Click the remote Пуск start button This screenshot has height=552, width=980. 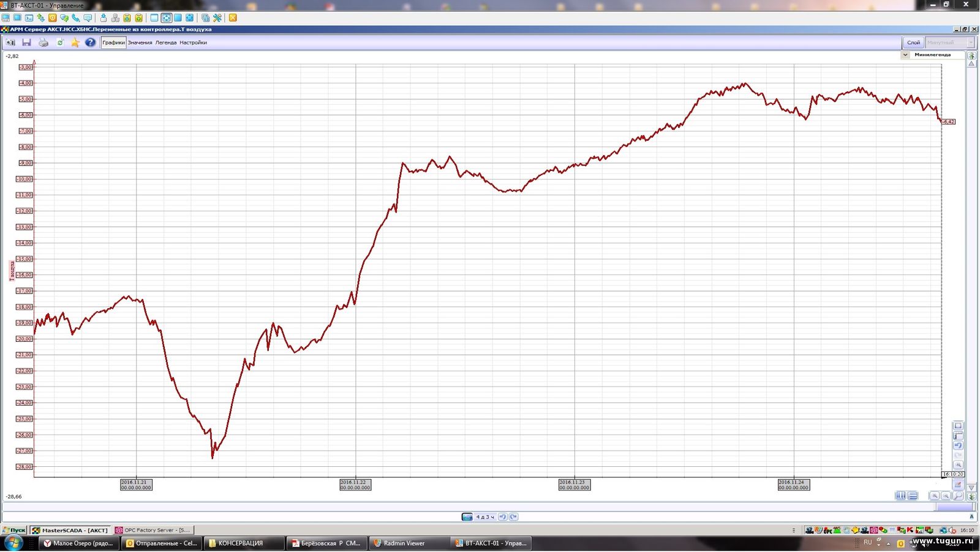13,530
